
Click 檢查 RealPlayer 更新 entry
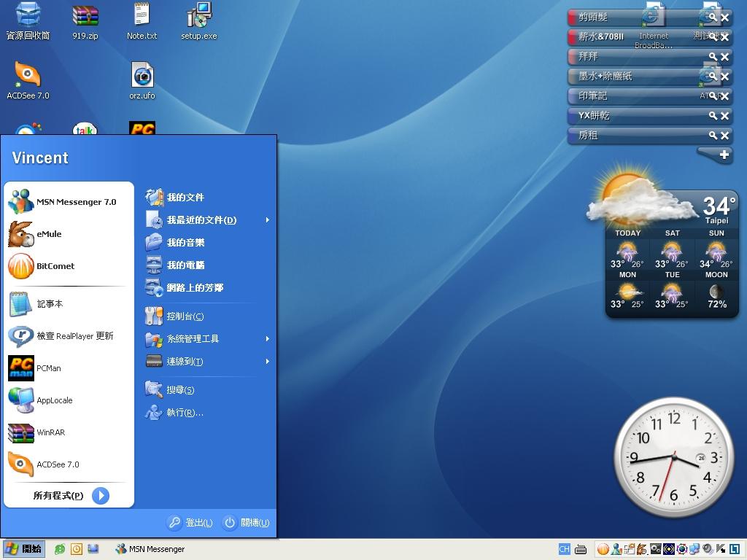[69, 336]
